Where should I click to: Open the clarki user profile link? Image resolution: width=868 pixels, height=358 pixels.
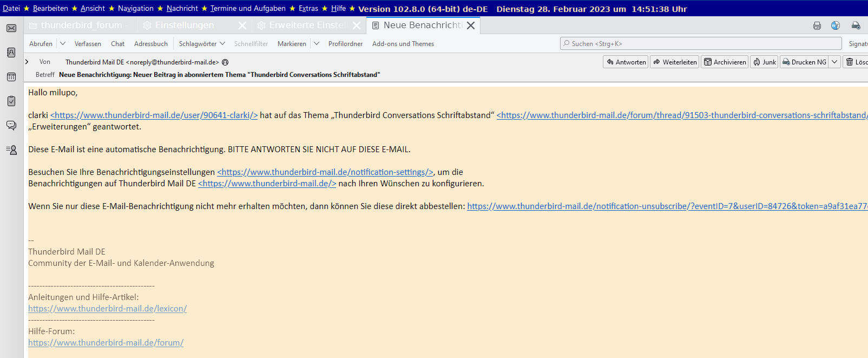[x=154, y=115]
